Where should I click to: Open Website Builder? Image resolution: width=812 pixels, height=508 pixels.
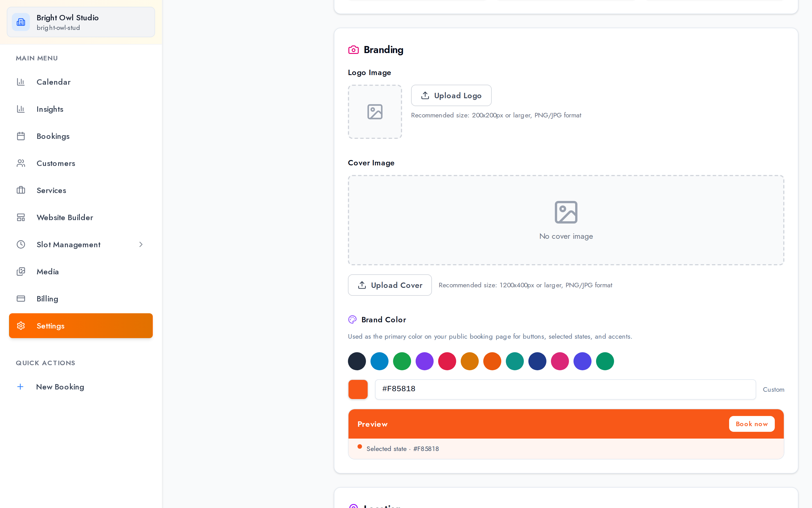tap(81, 217)
